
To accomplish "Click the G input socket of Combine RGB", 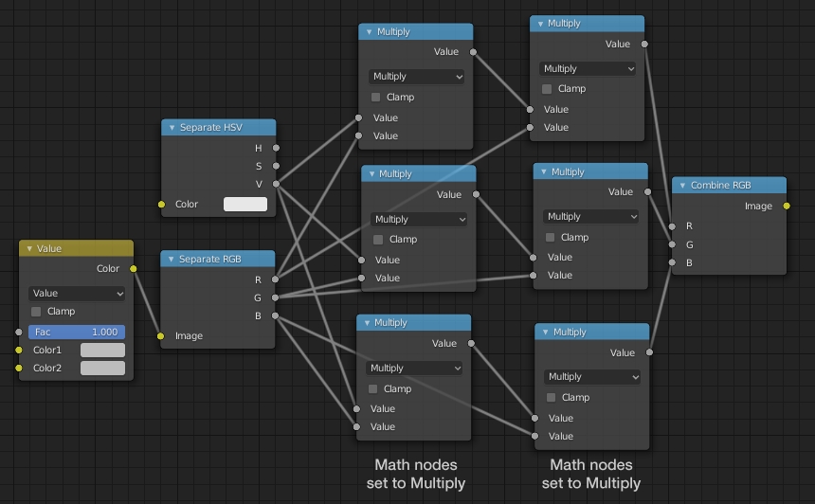I will 672,244.
